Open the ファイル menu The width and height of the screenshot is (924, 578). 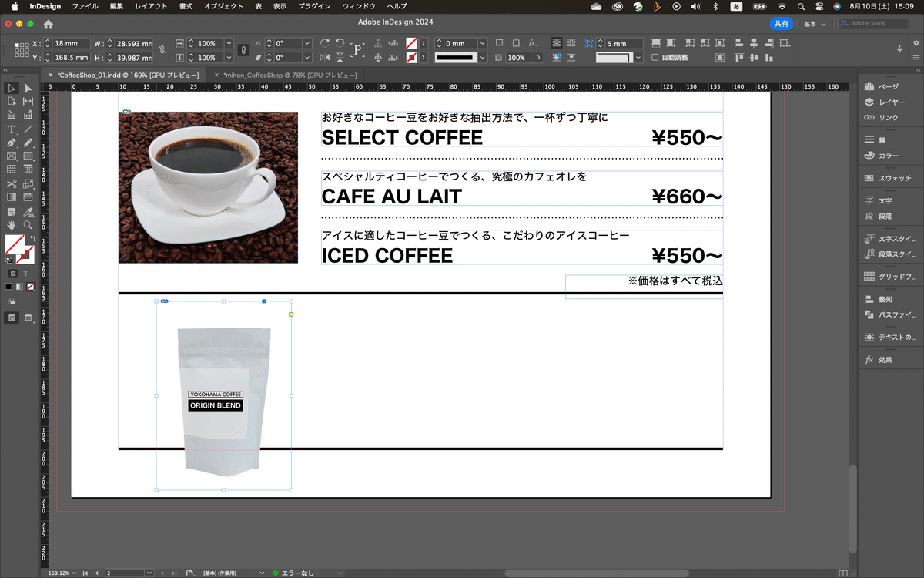pyautogui.click(x=85, y=6)
